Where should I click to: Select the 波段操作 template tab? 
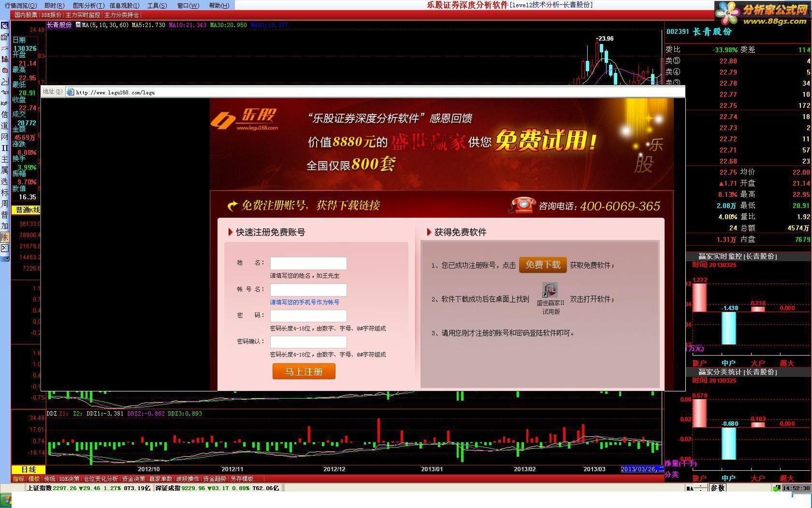[188, 479]
